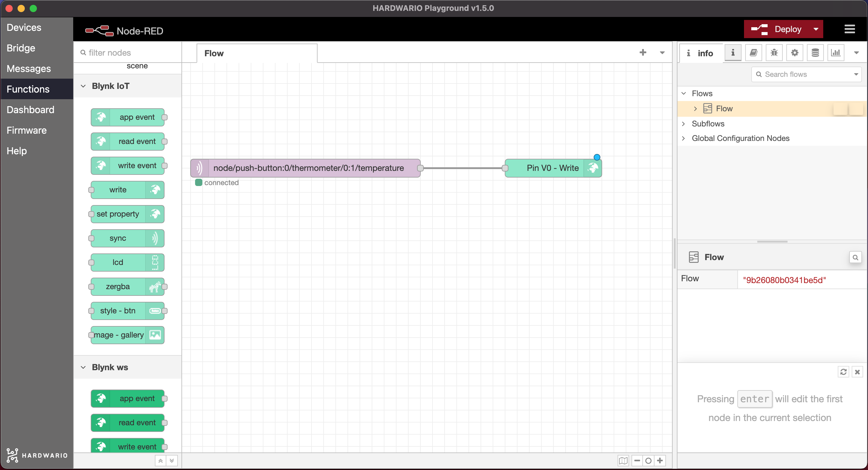
Task: Click the flow ID value 9b26080b0341be5d
Action: click(784, 280)
